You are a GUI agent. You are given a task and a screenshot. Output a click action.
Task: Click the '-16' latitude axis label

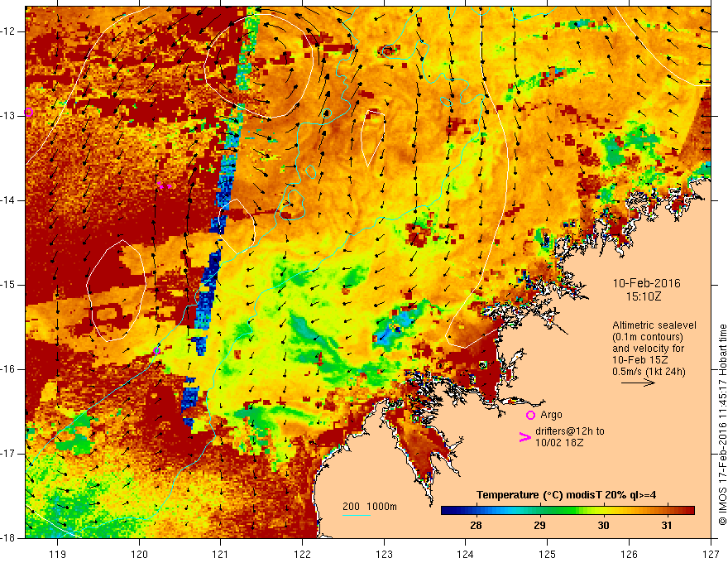pyautogui.click(x=8, y=369)
